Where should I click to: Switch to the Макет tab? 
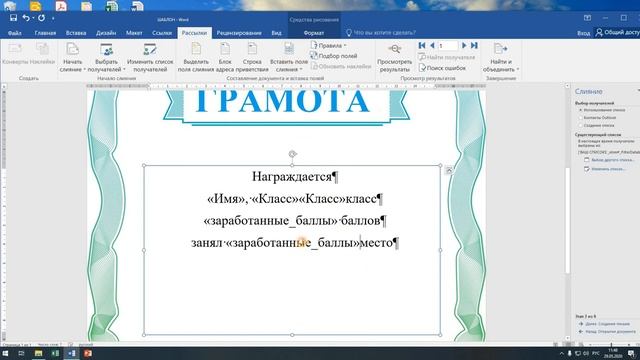point(134,33)
